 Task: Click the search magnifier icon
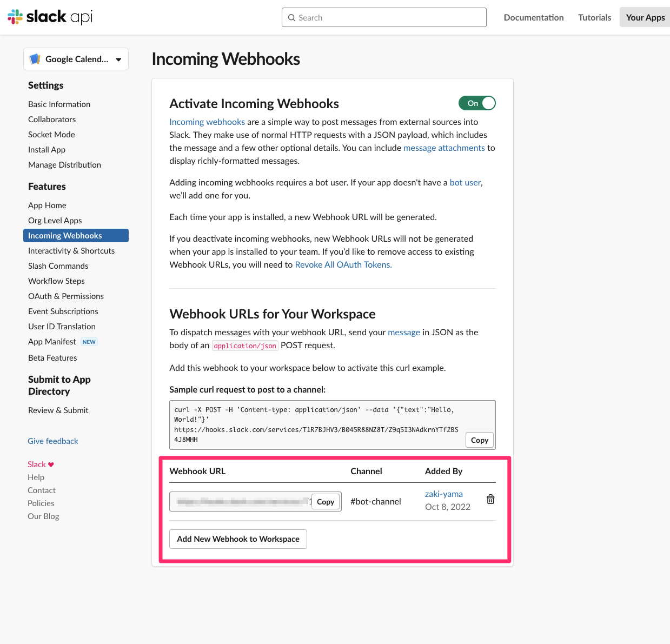[291, 17]
